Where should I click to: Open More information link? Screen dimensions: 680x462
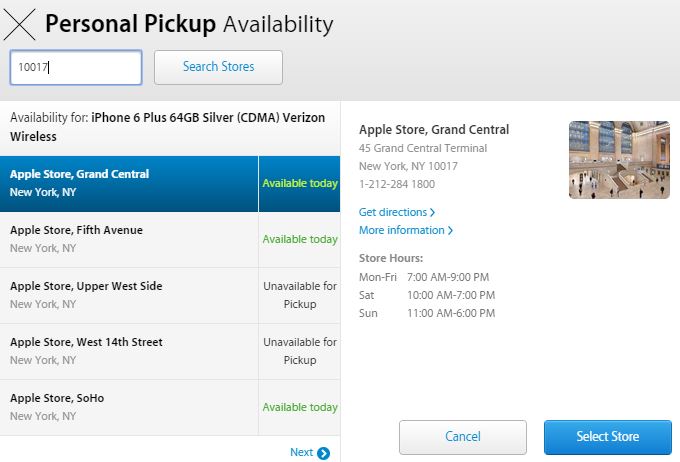405,230
